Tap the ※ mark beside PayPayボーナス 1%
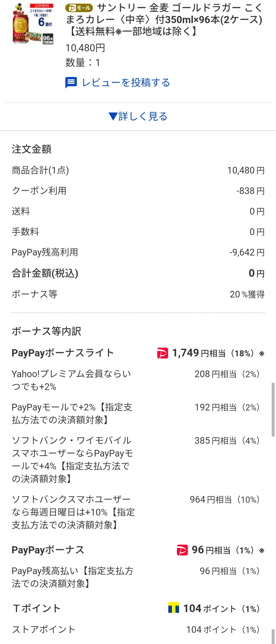276x644 pixels. tap(261, 550)
